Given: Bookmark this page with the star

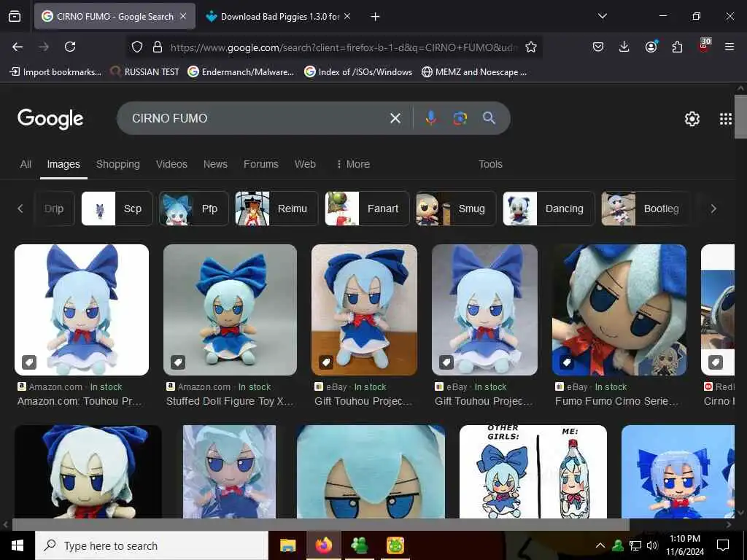Looking at the screenshot, I should (x=531, y=47).
